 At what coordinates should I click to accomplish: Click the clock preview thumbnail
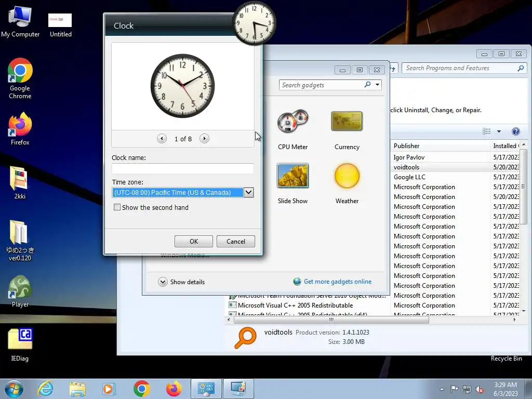pos(182,86)
